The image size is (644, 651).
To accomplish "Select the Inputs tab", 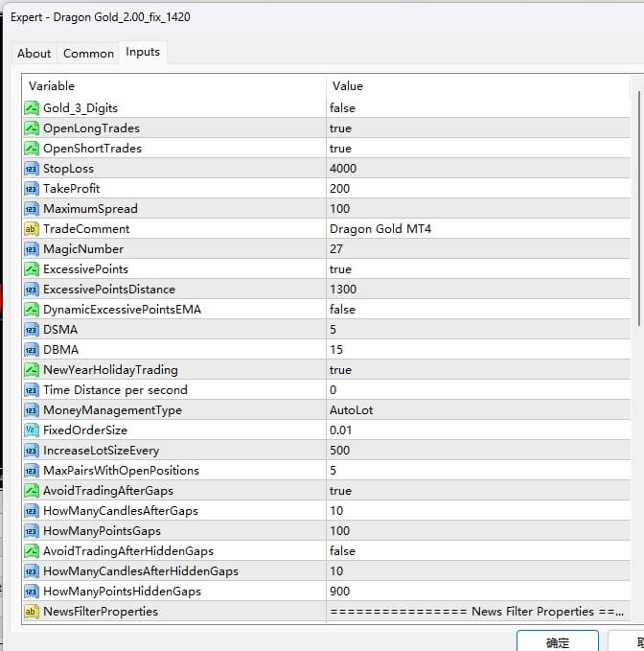I will tap(143, 53).
